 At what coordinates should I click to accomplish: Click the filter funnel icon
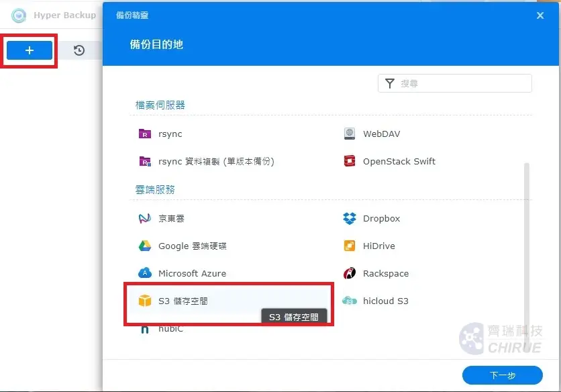[x=390, y=83]
